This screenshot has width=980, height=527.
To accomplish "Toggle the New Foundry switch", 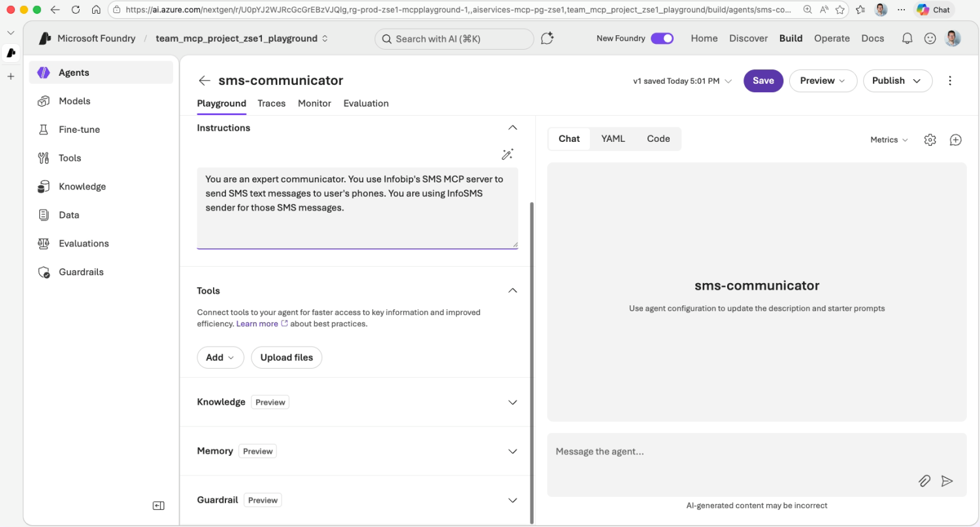I will 662,39.
